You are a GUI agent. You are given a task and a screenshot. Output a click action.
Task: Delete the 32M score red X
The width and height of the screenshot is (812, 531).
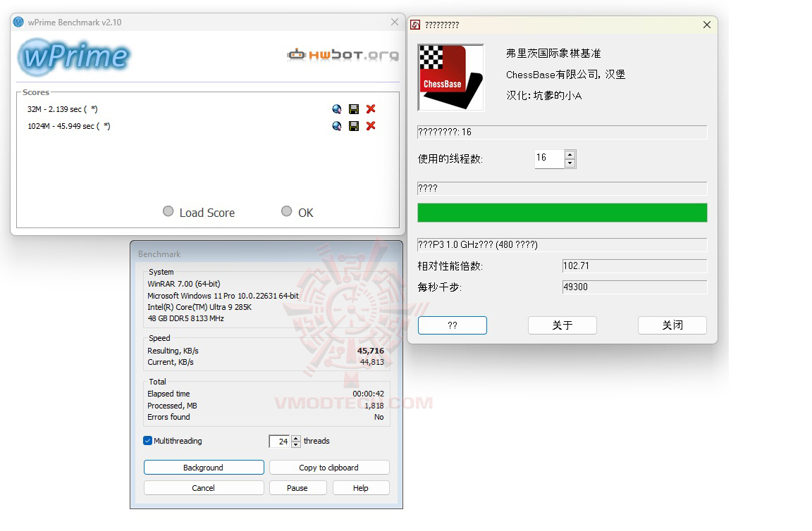click(371, 109)
